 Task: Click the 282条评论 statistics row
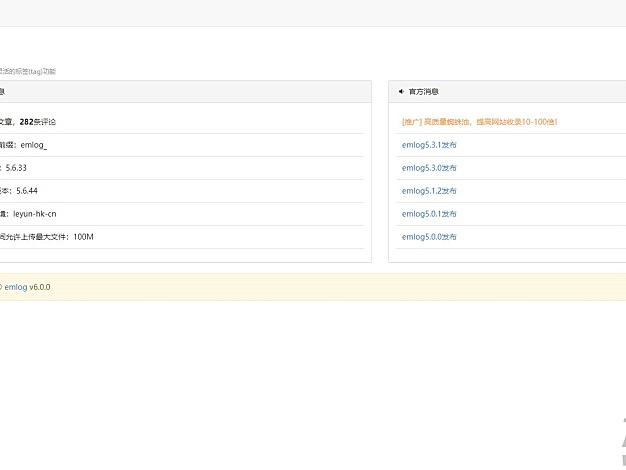click(x=38, y=122)
